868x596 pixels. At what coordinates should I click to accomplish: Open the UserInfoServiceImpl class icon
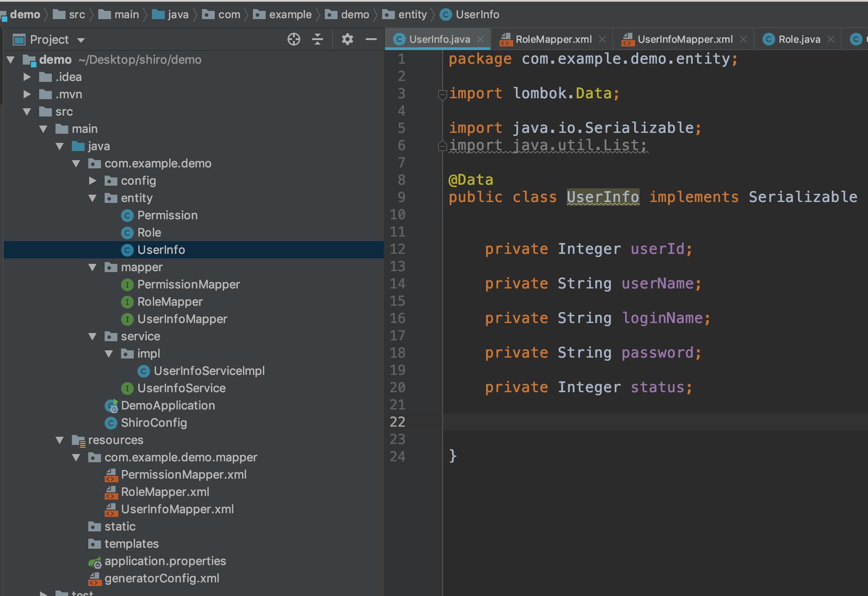point(144,371)
